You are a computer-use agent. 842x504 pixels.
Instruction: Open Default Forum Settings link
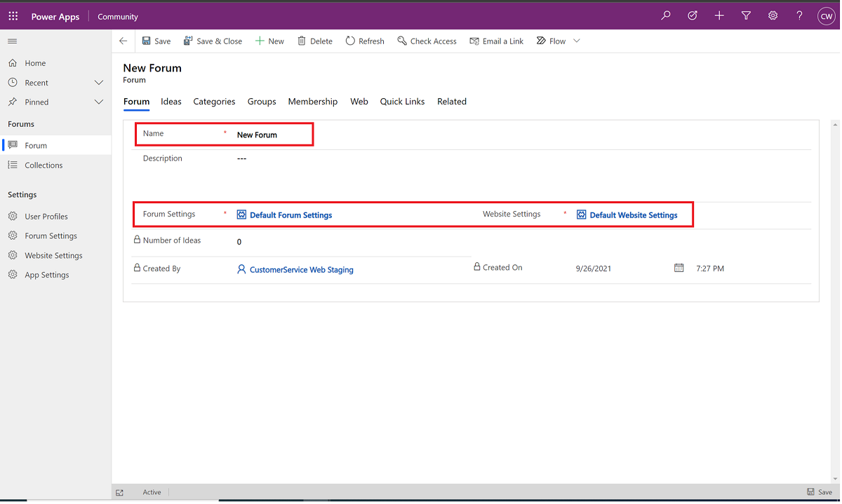(290, 215)
